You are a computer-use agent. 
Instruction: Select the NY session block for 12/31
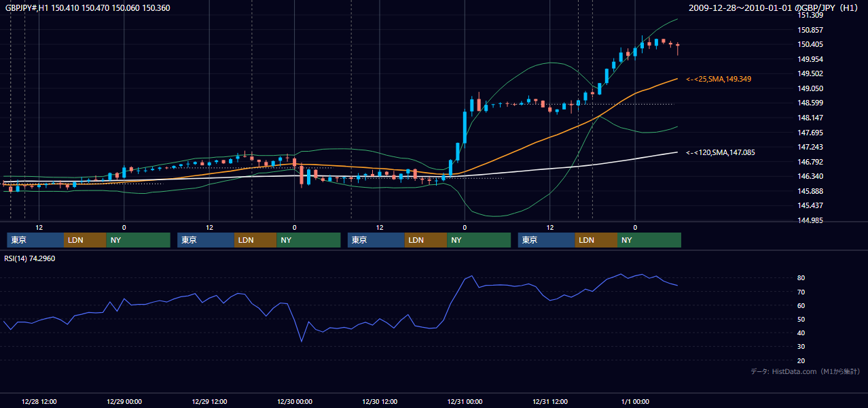[649, 240]
